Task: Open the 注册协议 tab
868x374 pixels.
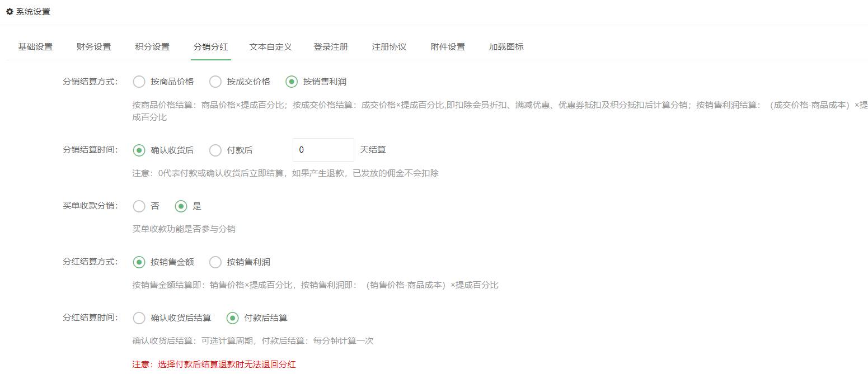Action: coord(389,47)
